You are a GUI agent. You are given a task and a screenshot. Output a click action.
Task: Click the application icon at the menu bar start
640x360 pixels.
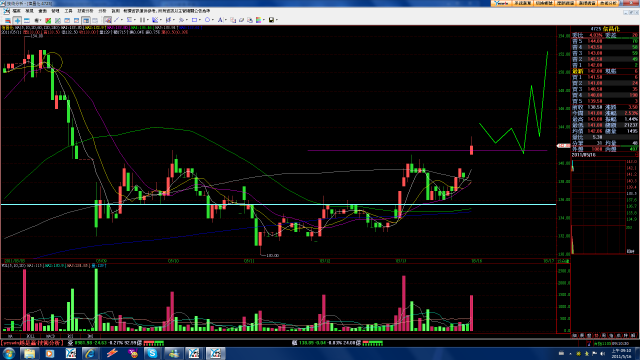[6, 11]
